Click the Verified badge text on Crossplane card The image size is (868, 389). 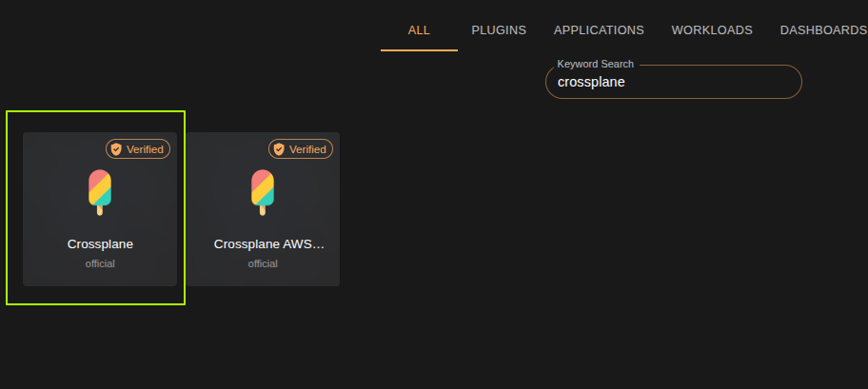tap(146, 149)
